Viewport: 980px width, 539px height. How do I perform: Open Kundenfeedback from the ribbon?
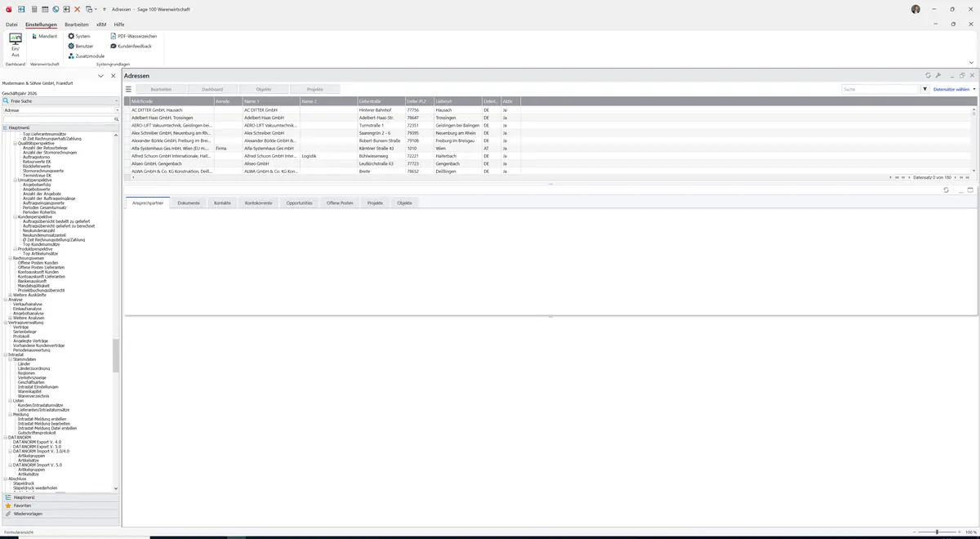[131, 47]
